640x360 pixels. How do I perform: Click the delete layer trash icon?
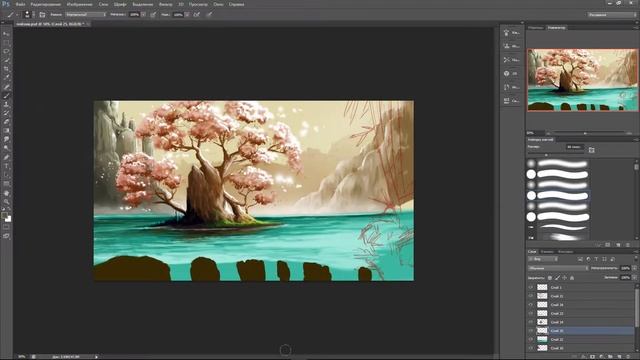pyautogui.click(x=628, y=356)
